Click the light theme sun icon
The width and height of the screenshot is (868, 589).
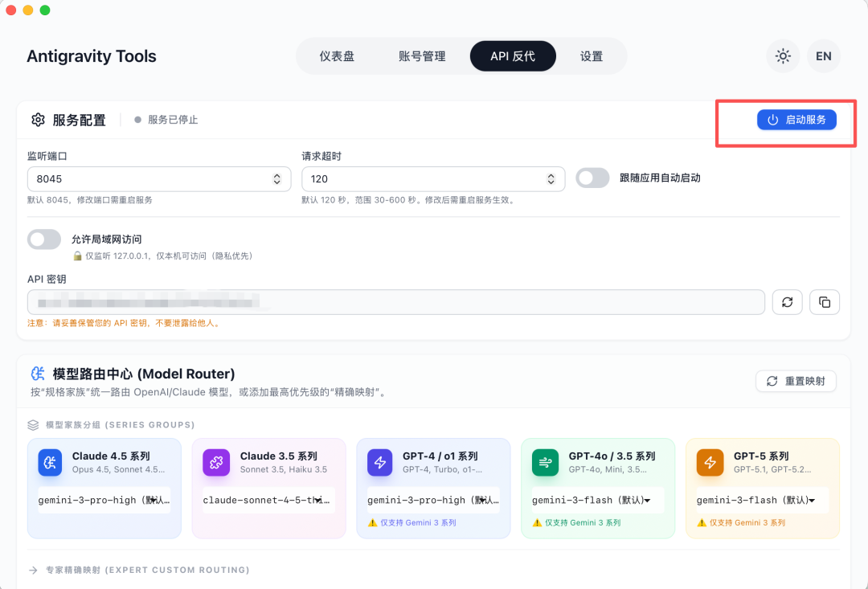(782, 56)
